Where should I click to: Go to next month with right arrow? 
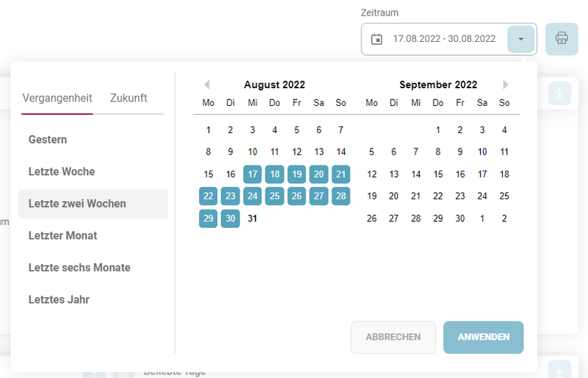(506, 85)
